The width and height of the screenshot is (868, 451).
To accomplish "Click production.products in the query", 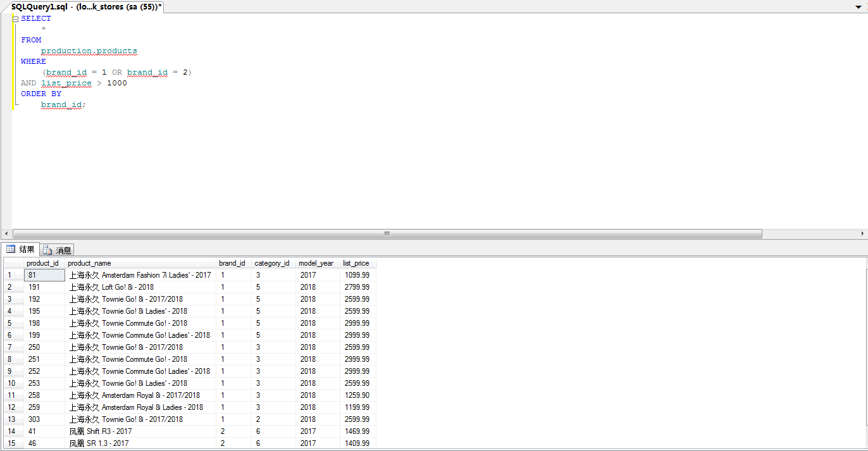I will tap(89, 51).
